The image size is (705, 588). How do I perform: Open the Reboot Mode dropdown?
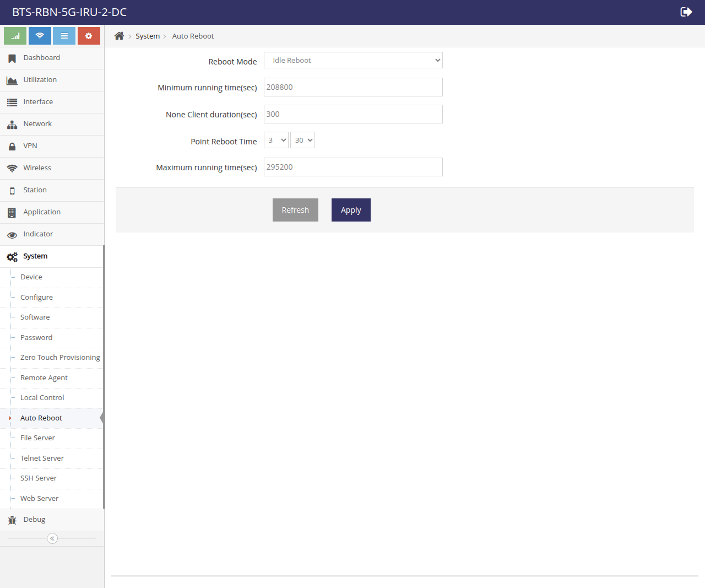(x=353, y=60)
